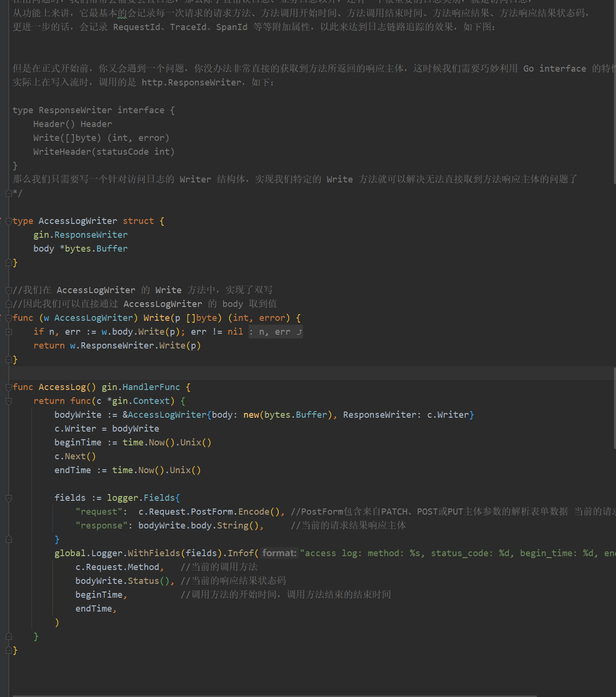Click 'WriteHeader(statusCode int)' in the comment
This screenshot has height=697, width=616.
coord(104,152)
